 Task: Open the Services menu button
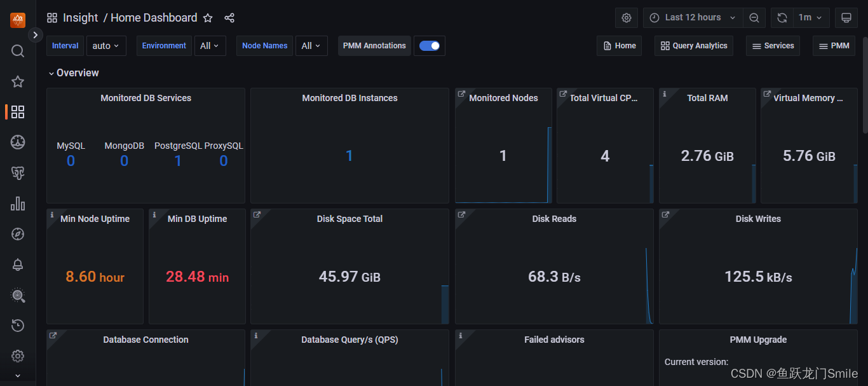coord(773,46)
